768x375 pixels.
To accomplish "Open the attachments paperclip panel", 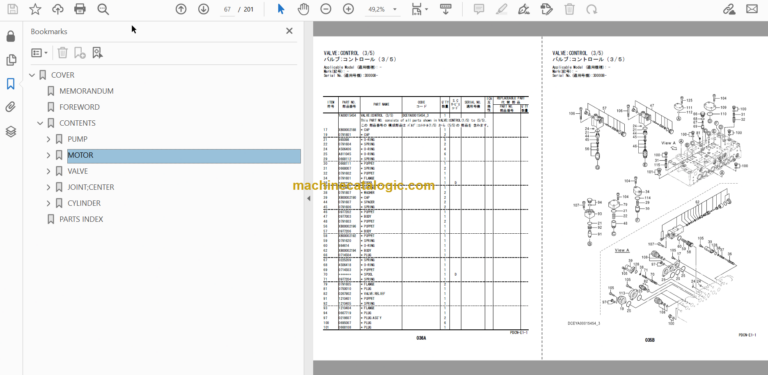I will (11, 107).
